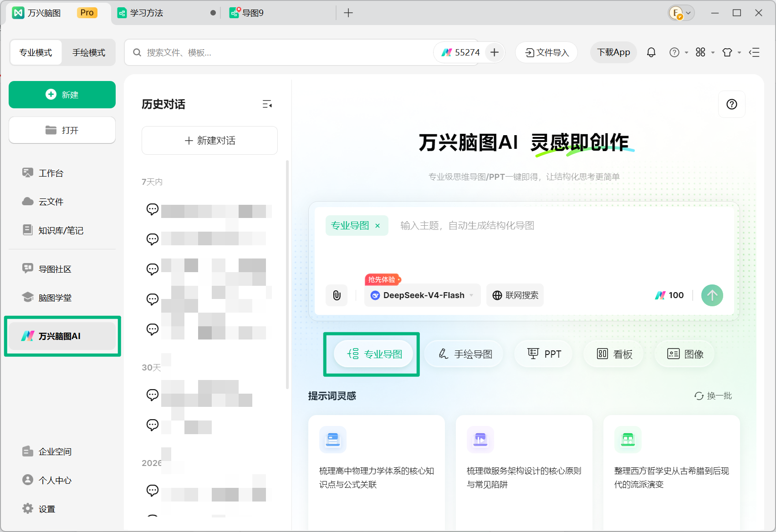Select the 看板 mode chip
This screenshot has width=776, height=532.
[614, 354]
